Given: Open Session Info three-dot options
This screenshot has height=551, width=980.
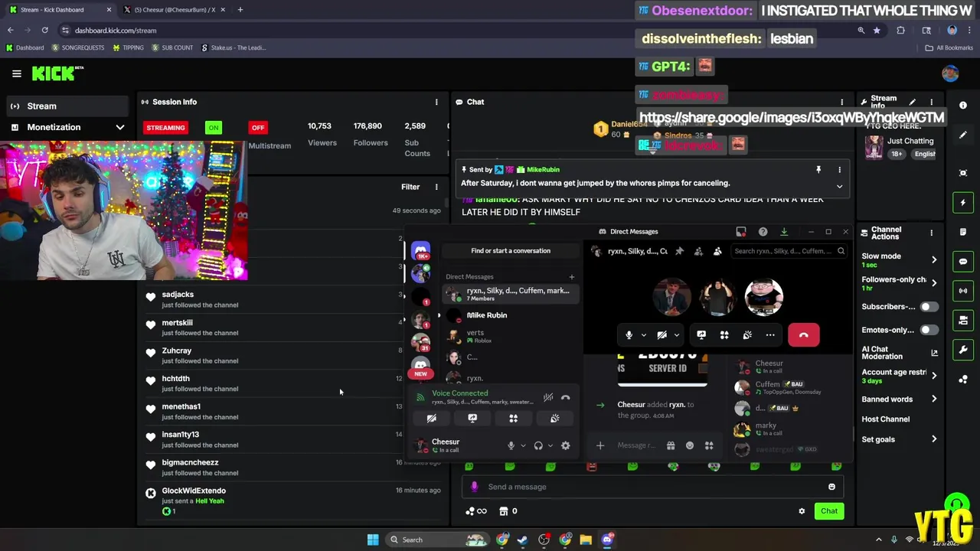Looking at the screenshot, I should coord(436,102).
